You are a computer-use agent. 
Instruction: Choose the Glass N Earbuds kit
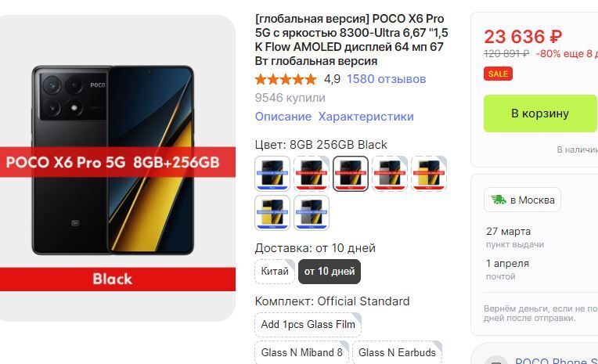(397, 352)
